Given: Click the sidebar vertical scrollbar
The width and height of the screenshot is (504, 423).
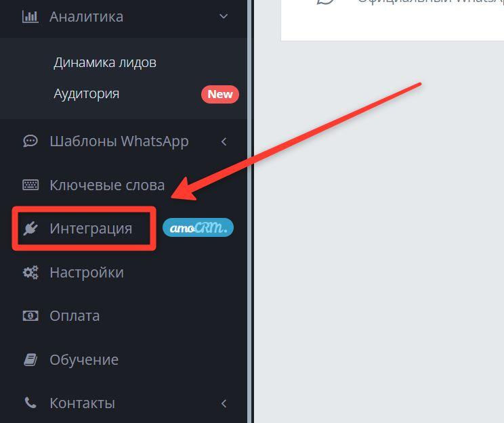Looking at the screenshot, I should tap(251, 211).
